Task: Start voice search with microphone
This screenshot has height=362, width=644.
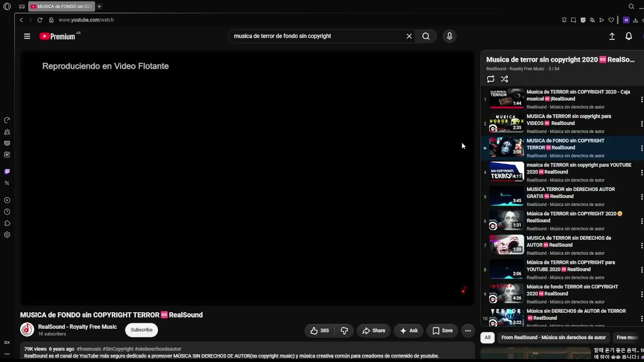Action: (x=450, y=36)
